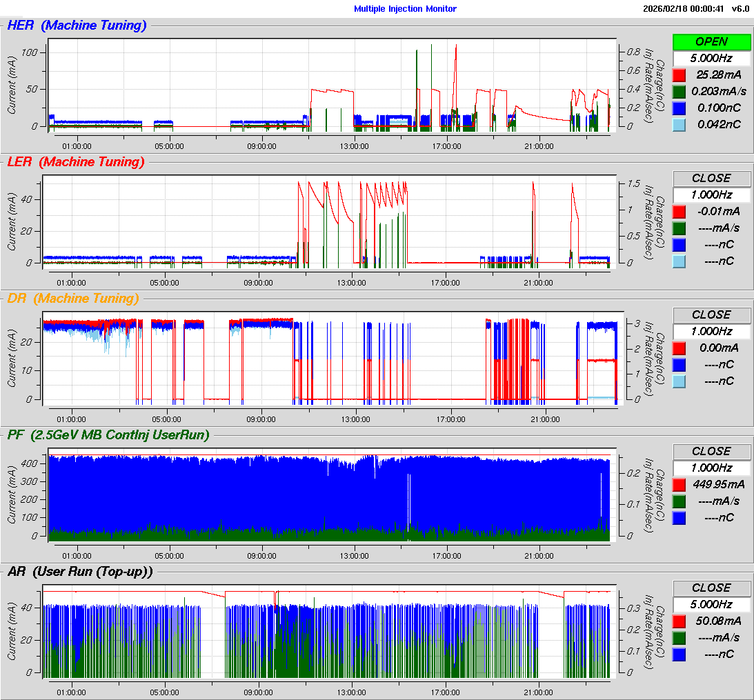The height and width of the screenshot is (700, 754).
Task: Click the Multiple Injection Monitor title
Action: 405,9
